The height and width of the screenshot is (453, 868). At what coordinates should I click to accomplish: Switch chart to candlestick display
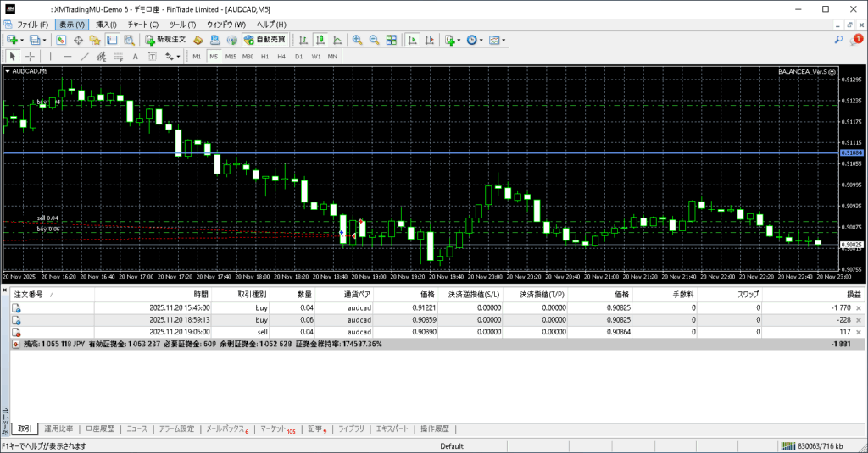tap(322, 40)
